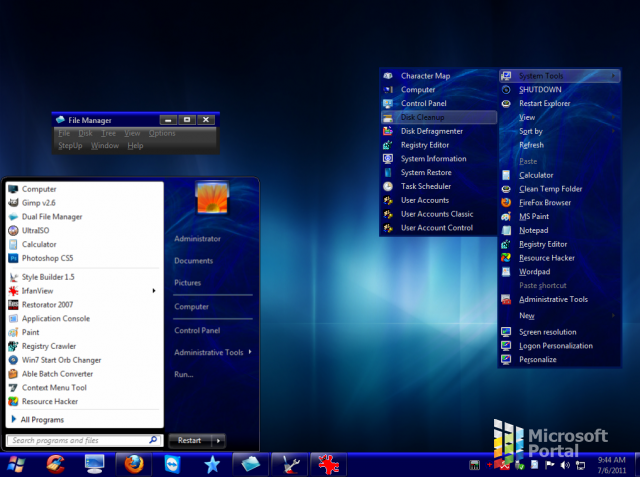640x477 pixels.
Task: Select System Restore in submenu
Action: pyautogui.click(x=439, y=173)
